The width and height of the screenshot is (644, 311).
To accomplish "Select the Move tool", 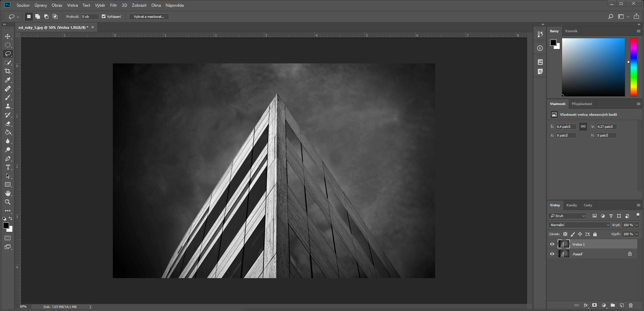I will (8, 37).
